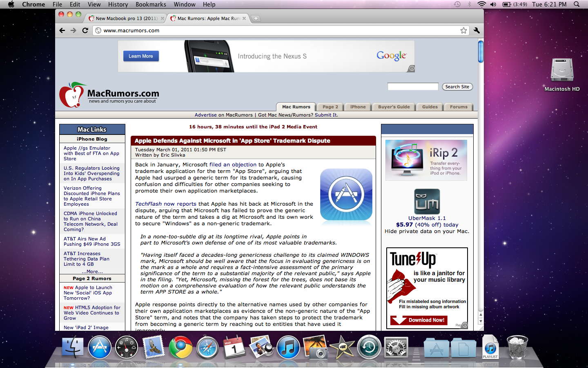Open iTunes from the Dock
This screenshot has width=588, height=368.
pos(288,347)
